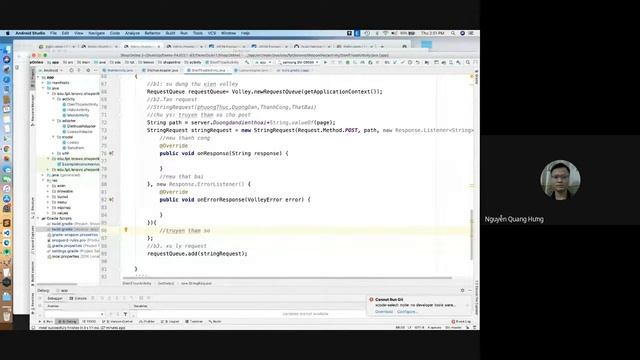Image resolution: width=640 pixels, height=360 pixels.
Task: Open the File menu
Action: pyautogui.click(x=53, y=33)
